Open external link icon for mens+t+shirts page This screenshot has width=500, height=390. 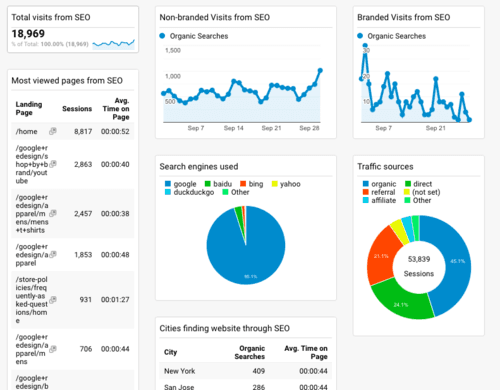point(53,213)
